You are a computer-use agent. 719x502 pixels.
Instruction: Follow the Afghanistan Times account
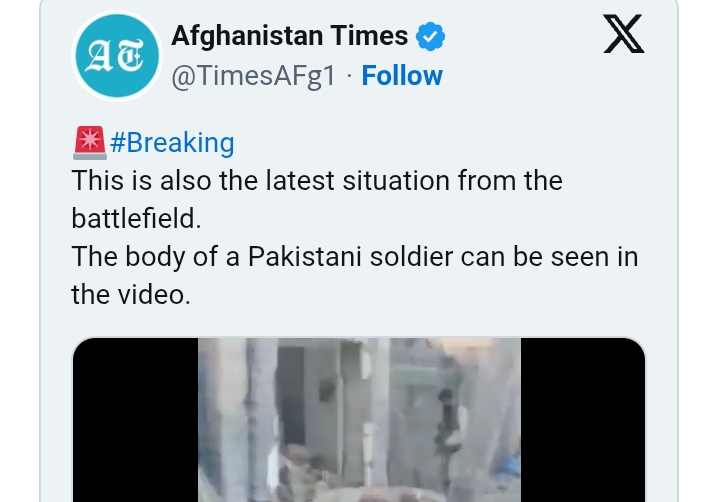tap(402, 76)
